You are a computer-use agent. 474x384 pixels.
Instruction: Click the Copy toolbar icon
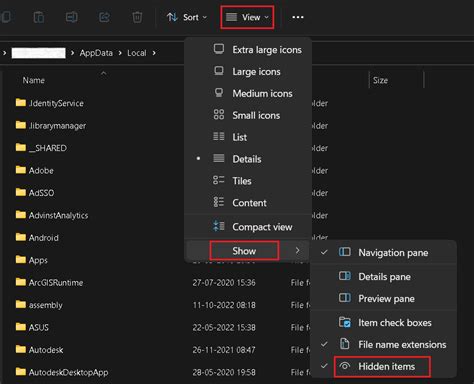click(x=5, y=17)
